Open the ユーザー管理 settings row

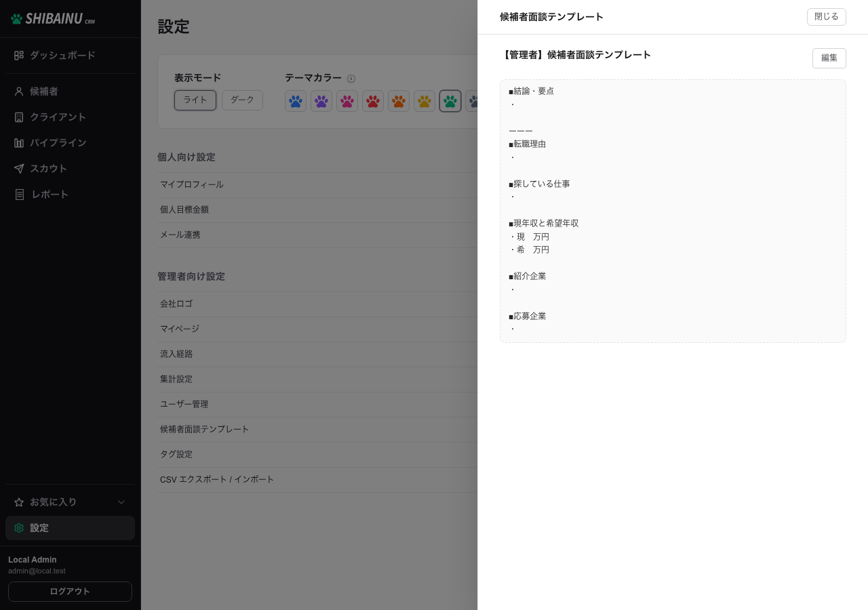tap(317, 405)
